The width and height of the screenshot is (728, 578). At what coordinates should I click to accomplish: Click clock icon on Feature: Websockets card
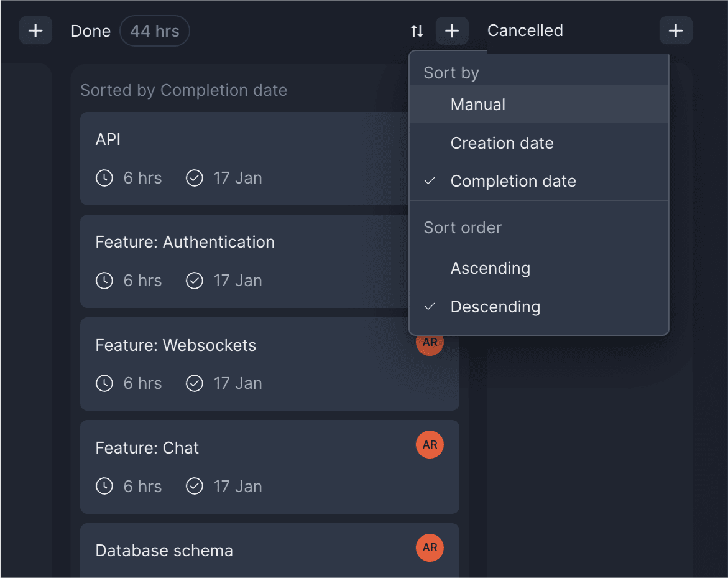(x=104, y=383)
